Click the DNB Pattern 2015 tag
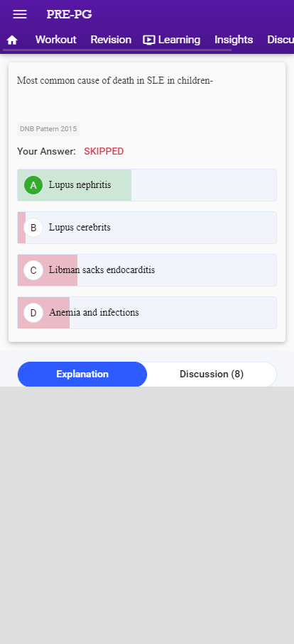Viewport: 294px width, 644px height. [x=48, y=129]
